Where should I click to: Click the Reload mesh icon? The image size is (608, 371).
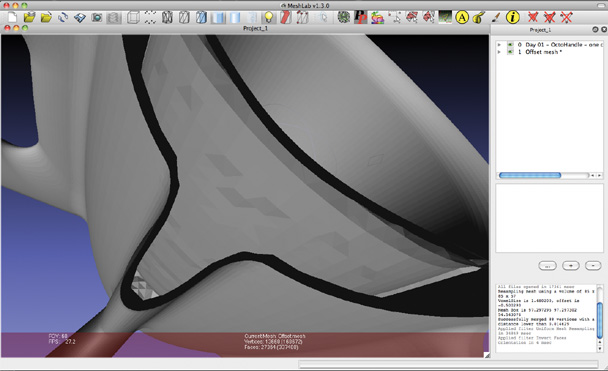coord(63,17)
